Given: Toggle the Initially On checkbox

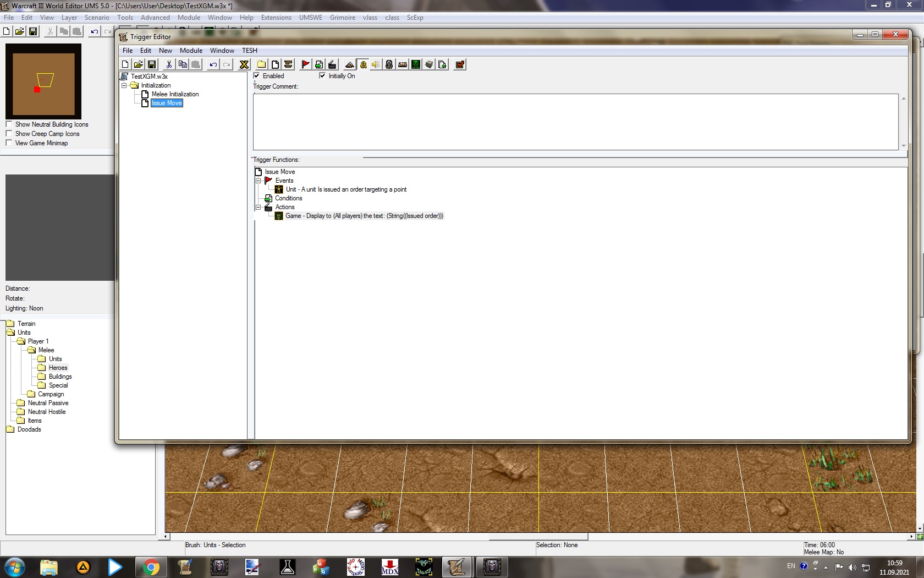Looking at the screenshot, I should pos(322,76).
